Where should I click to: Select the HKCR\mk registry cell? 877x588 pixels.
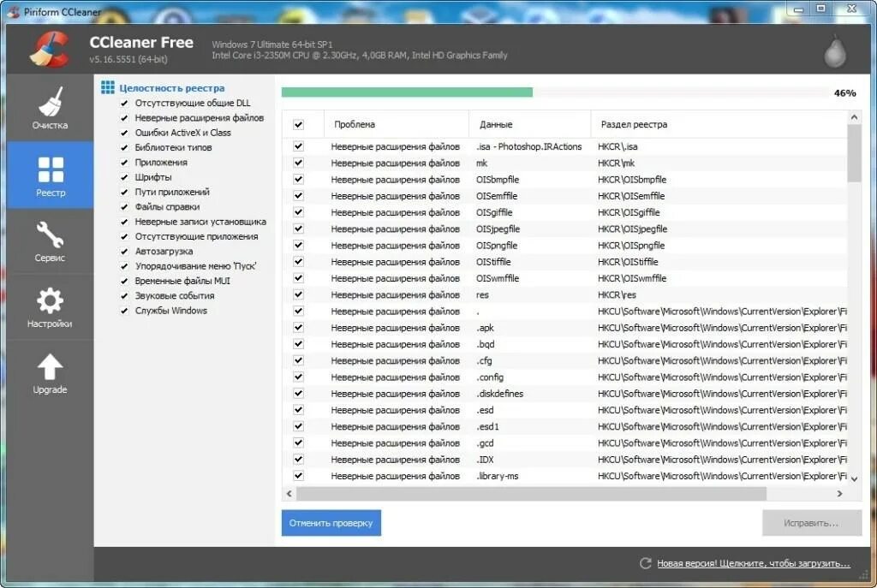pos(617,163)
